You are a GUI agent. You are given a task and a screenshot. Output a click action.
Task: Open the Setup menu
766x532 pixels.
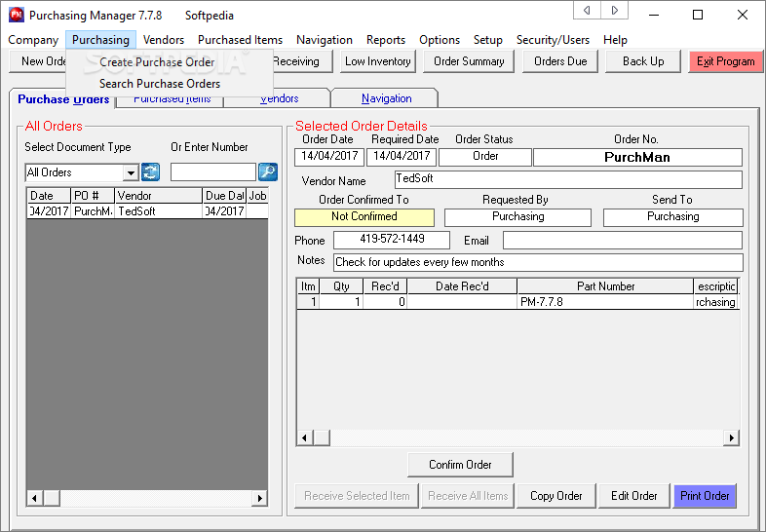tap(487, 40)
